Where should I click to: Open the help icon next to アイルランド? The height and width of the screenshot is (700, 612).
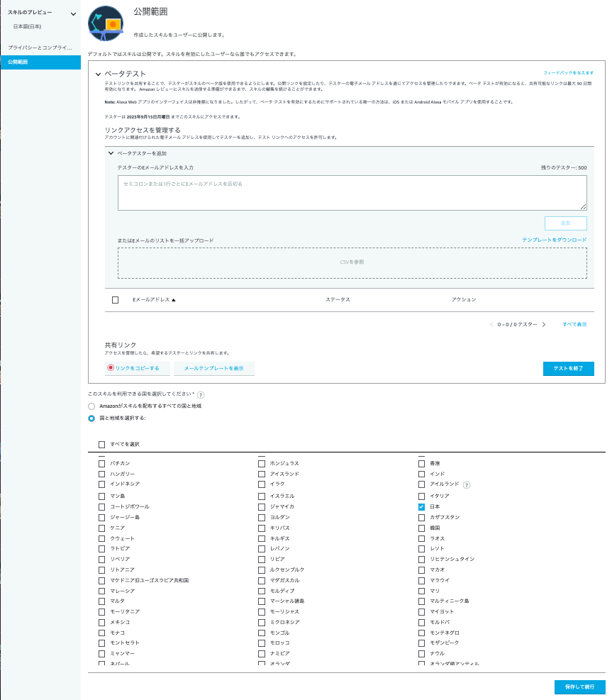(467, 484)
